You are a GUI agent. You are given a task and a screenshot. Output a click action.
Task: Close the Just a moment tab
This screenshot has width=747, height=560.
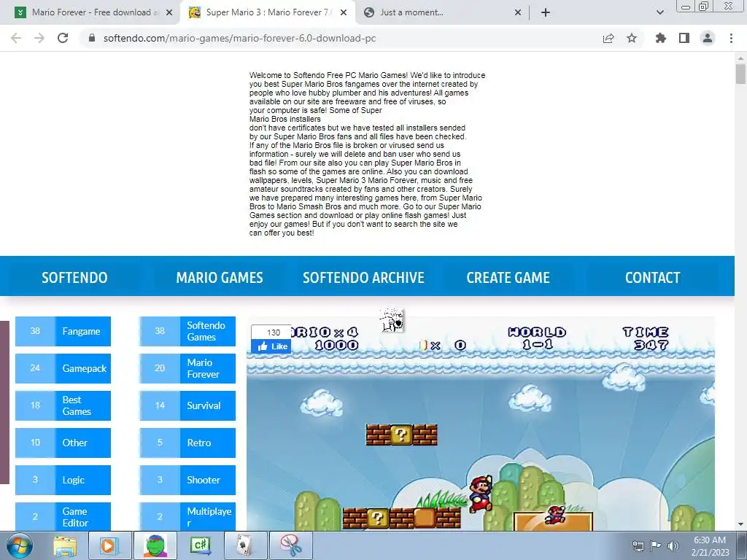tap(518, 12)
